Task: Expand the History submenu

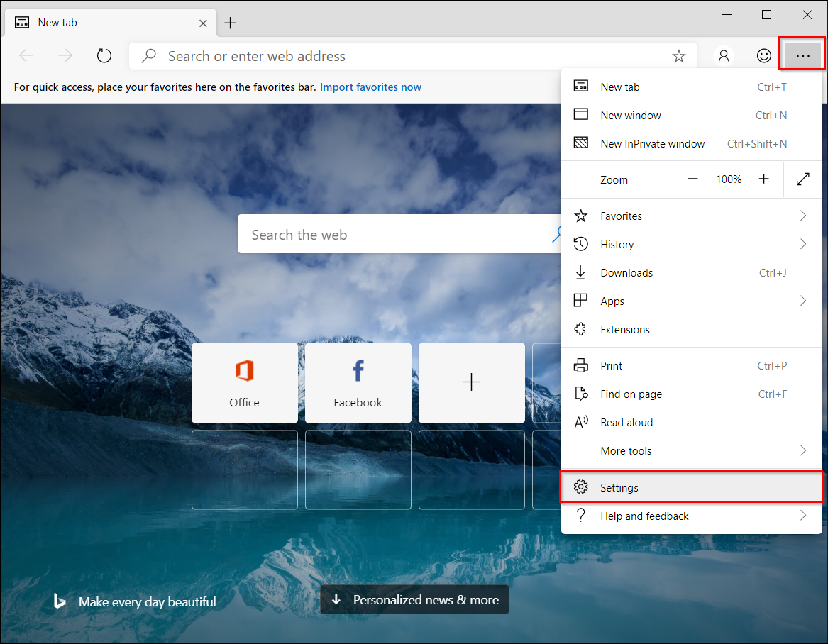Action: [692, 245]
